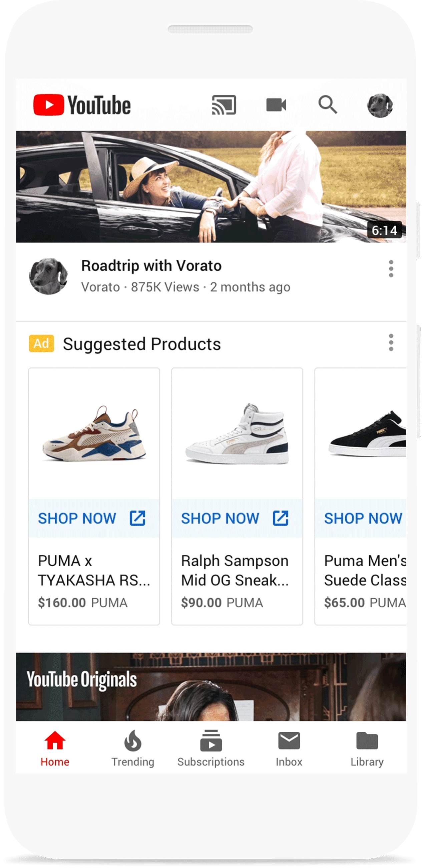
Task: Open the Subscriptions tab
Action: point(211,749)
